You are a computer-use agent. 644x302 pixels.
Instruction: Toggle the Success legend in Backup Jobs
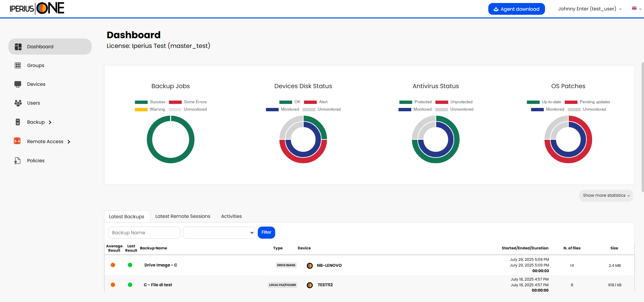coord(150,102)
